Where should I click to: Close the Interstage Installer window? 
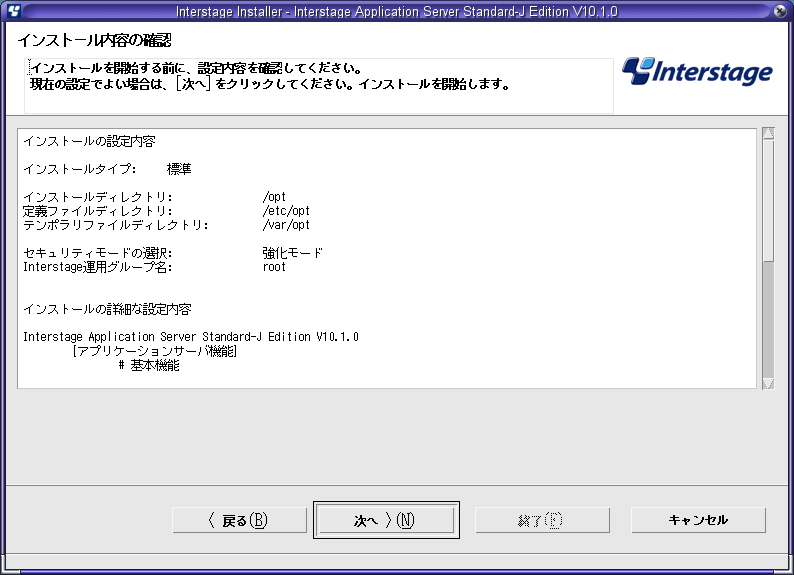pos(780,11)
